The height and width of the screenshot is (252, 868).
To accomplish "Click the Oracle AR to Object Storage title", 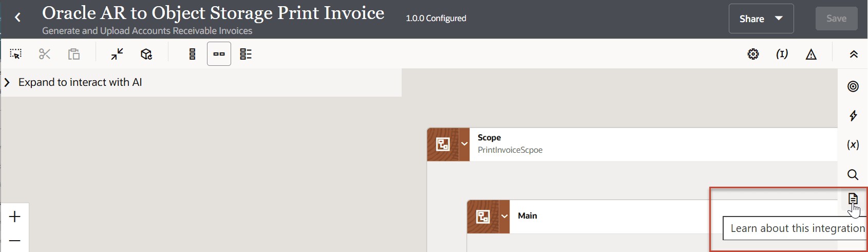I will (213, 13).
